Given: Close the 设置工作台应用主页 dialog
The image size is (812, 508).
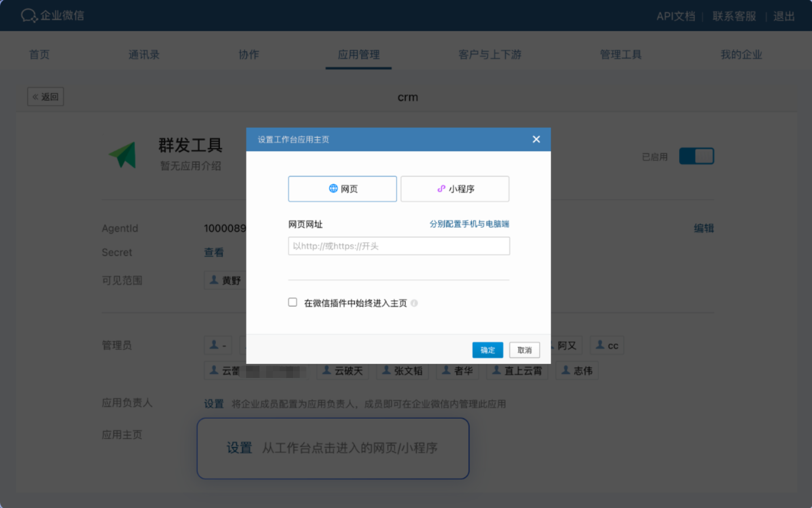Looking at the screenshot, I should coord(536,139).
